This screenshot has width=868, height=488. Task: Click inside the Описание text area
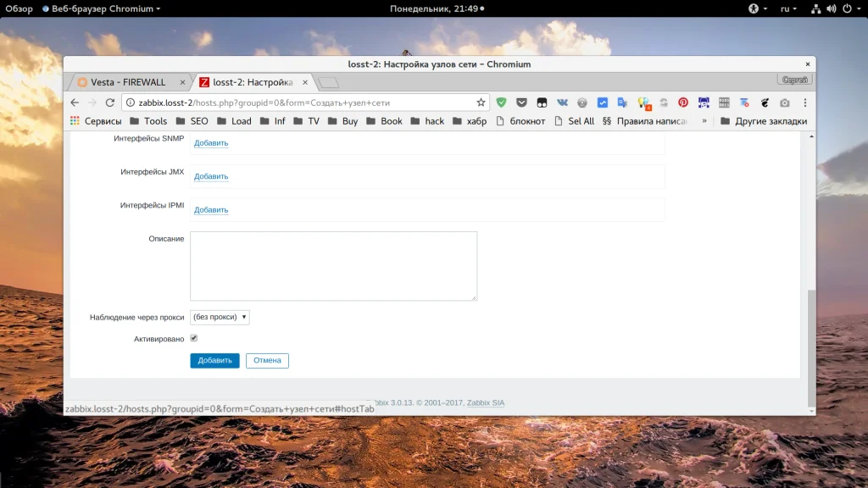333,265
